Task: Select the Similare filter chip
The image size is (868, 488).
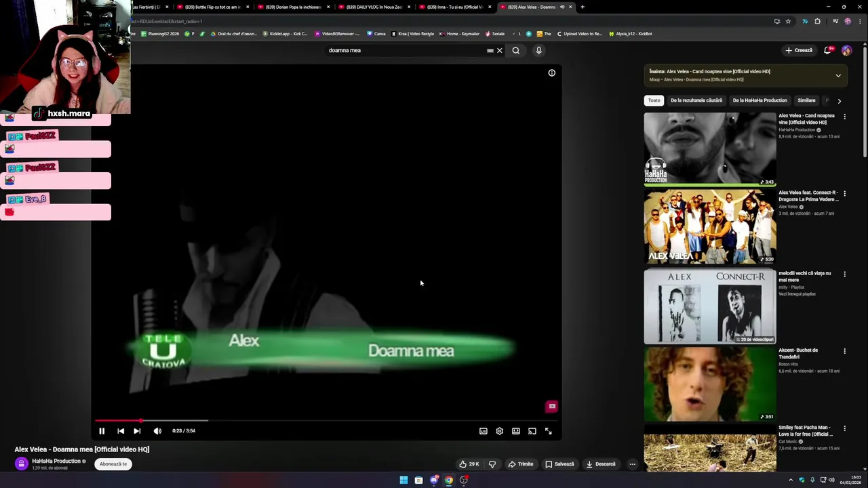Action: pos(806,100)
